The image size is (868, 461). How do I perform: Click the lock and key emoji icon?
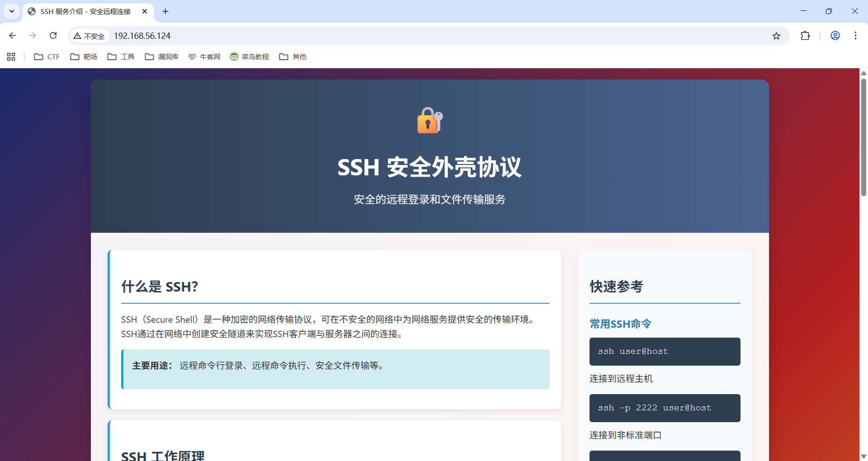pyautogui.click(x=429, y=120)
